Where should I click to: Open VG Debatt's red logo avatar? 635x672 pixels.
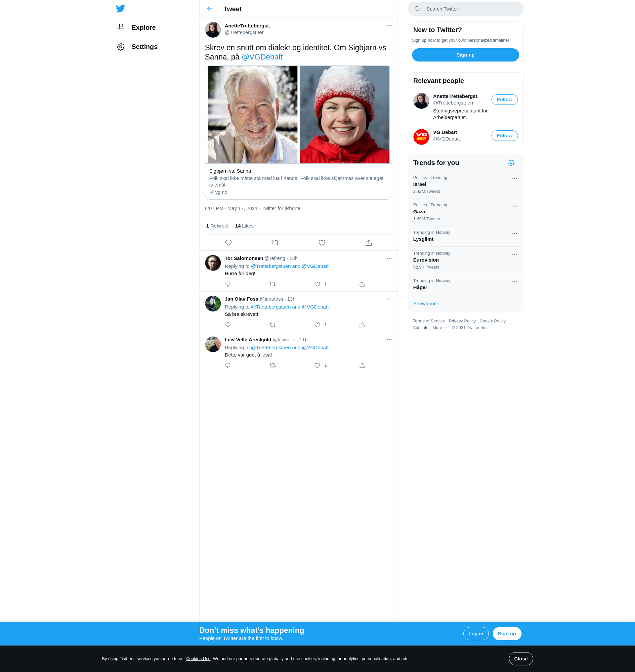pyautogui.click(x=421, y=137)
